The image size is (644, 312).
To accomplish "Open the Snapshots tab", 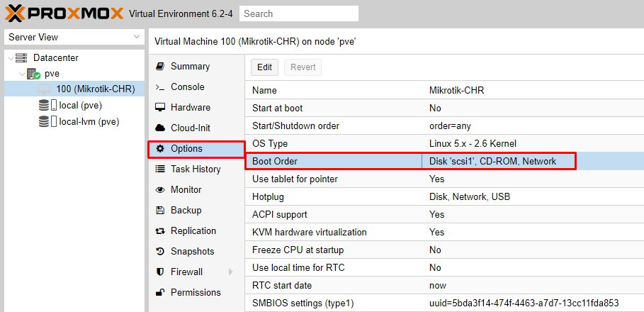I will click(197, 252).
